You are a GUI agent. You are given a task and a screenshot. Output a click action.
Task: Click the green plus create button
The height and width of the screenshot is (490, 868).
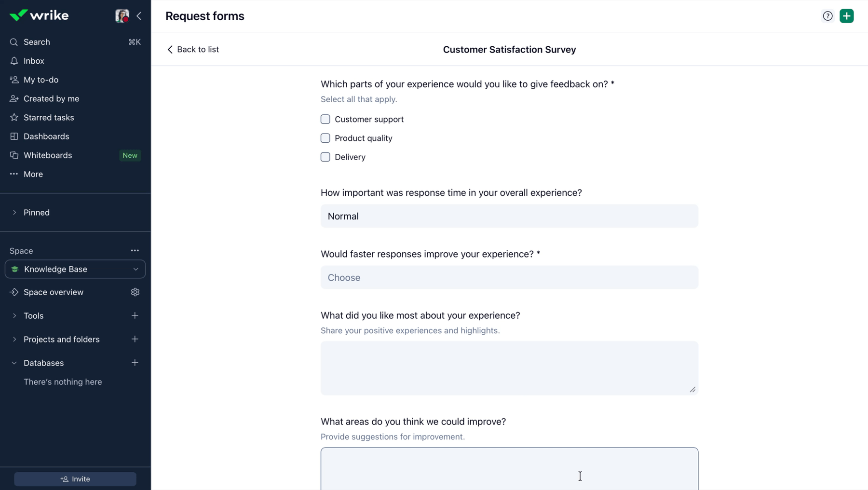[846, 16]
